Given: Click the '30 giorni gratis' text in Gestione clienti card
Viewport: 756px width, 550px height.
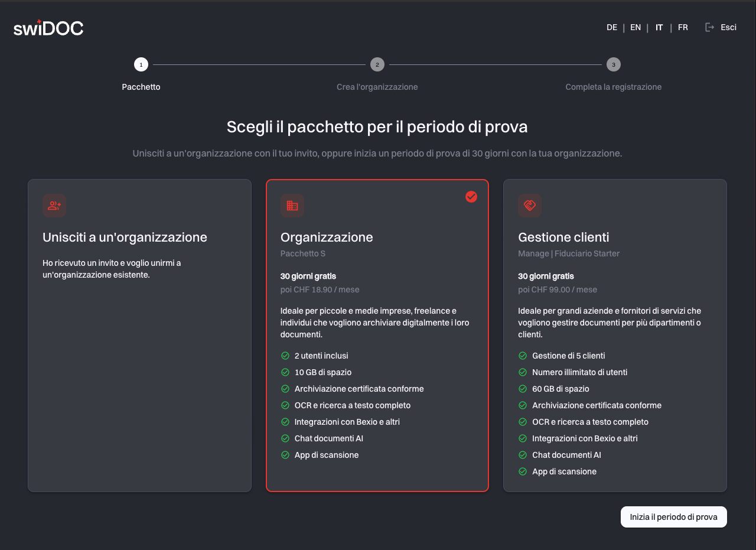Looking at the screenshot, I should click(x=546, y=276).
